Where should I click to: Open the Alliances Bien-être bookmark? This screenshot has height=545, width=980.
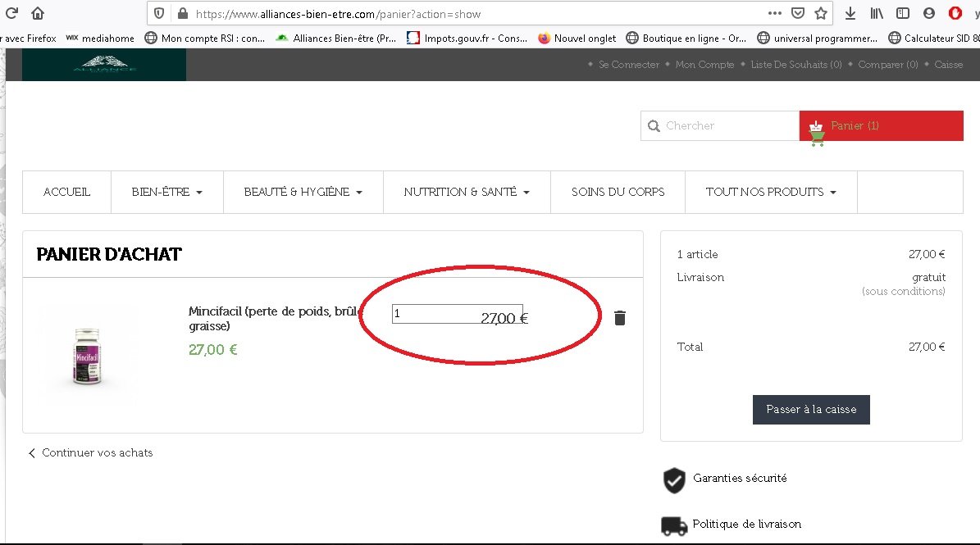(335, 38)
